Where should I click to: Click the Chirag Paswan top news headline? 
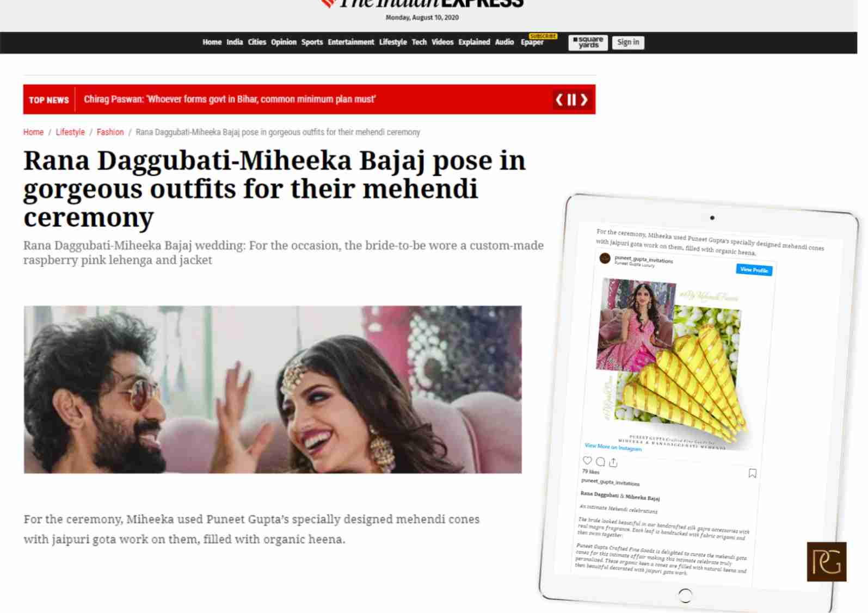[x=230, y=100]
